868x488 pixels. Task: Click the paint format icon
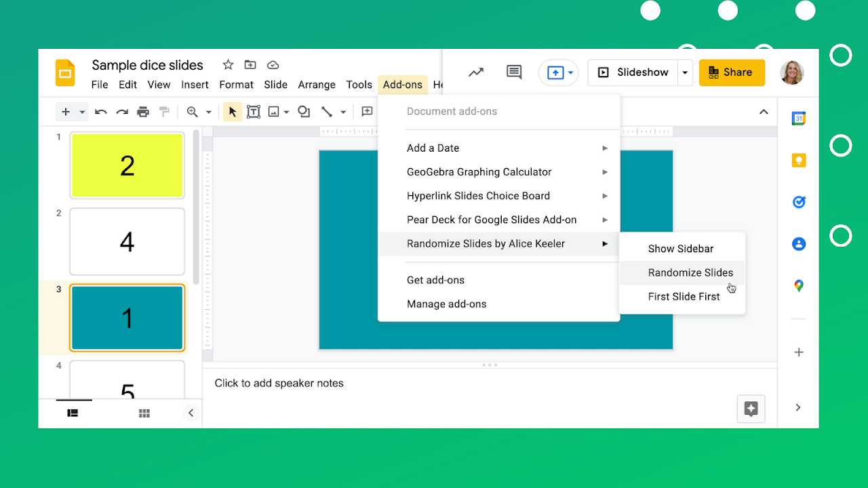tap(164, 112)
